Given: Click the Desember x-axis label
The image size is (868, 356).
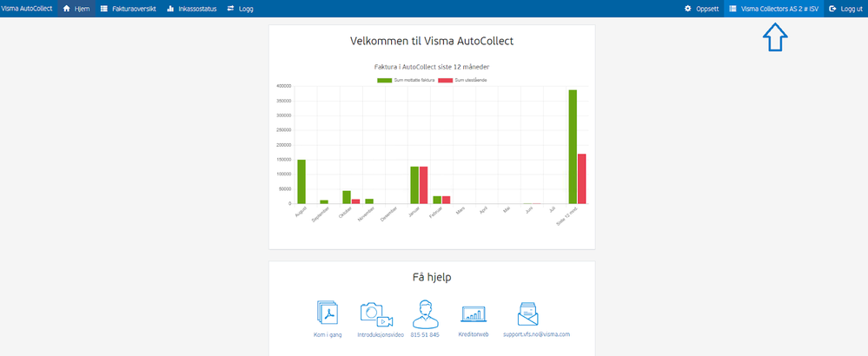Looking at the screenshot, I should point(388,214).
